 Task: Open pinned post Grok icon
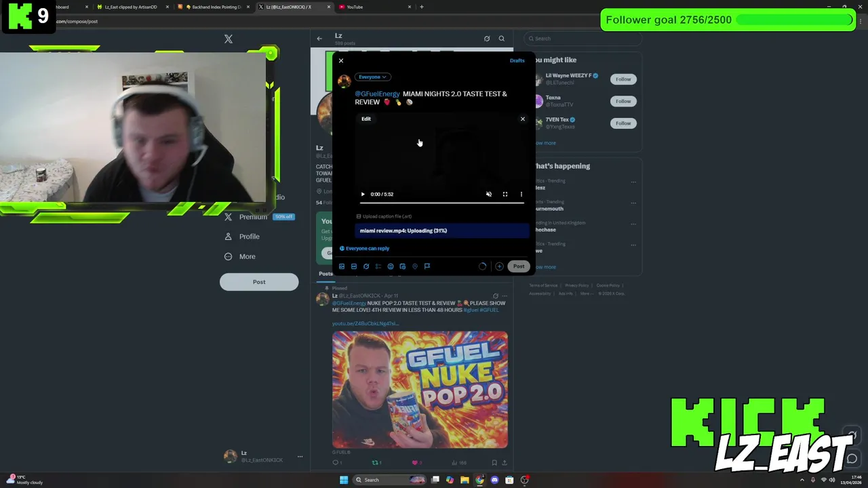(x=495, y=296)
